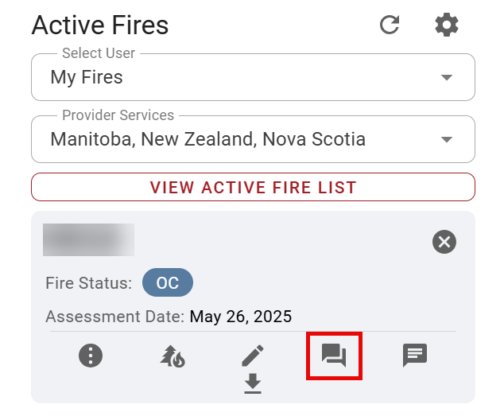Click the My Fires selection field
Image resolution: width=504 pixels, height=420 pixels.
238,77
